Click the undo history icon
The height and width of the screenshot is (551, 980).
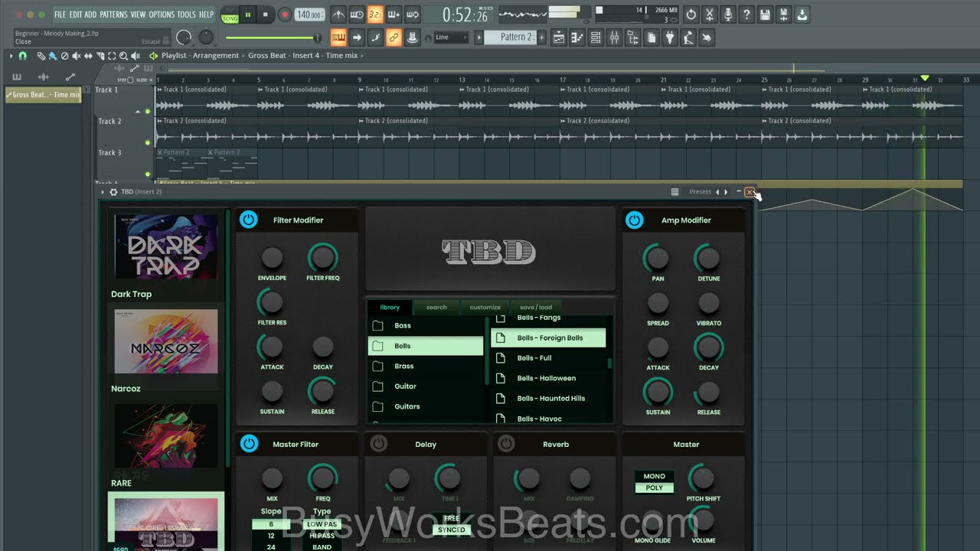(691, 15)
